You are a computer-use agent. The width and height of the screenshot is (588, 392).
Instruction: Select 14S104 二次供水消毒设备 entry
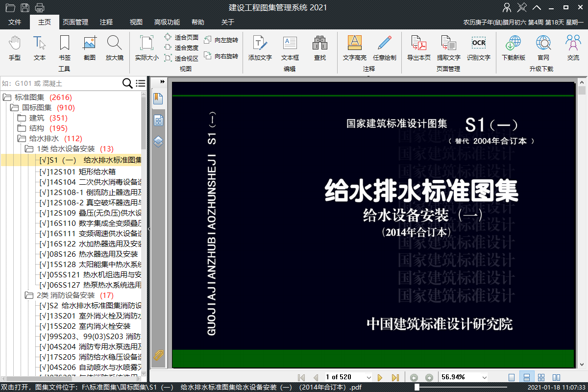pyautogui.click(x=90, y=182)
